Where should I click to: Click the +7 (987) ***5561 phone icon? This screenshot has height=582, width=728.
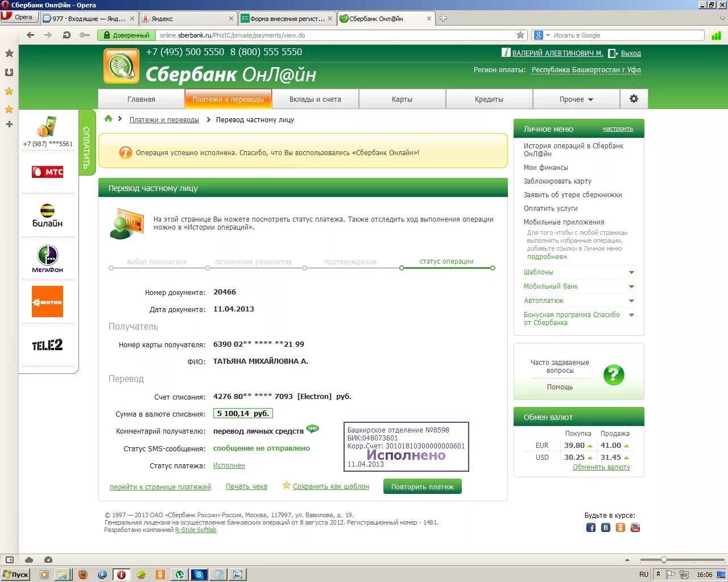pyautogui.click(x=48, y=127)
